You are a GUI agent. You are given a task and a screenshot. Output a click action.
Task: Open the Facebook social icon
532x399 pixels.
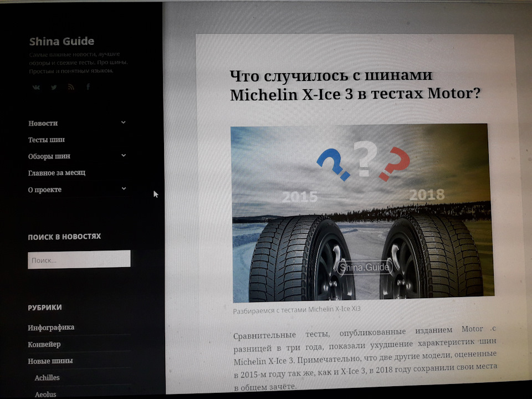coord(88,87)
